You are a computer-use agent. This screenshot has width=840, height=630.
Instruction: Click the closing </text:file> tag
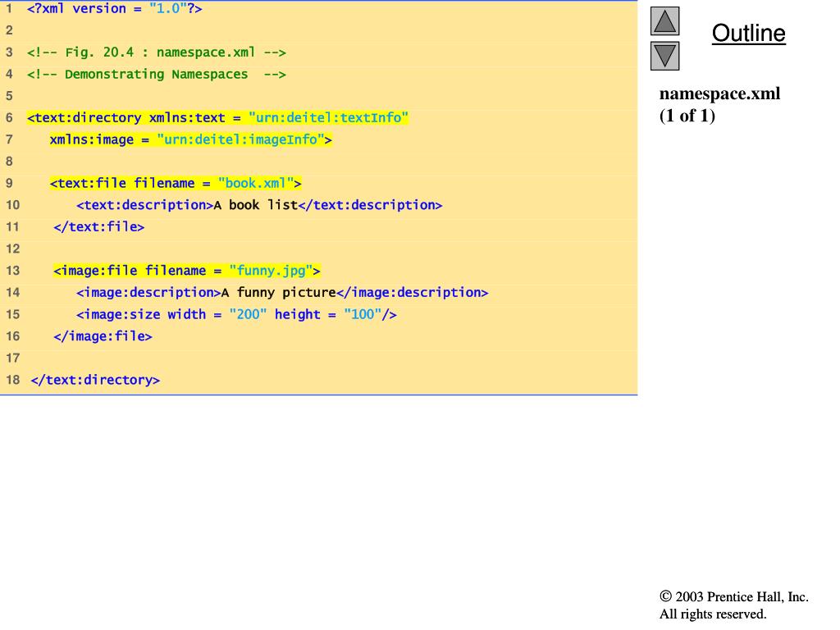coord(99,227)
